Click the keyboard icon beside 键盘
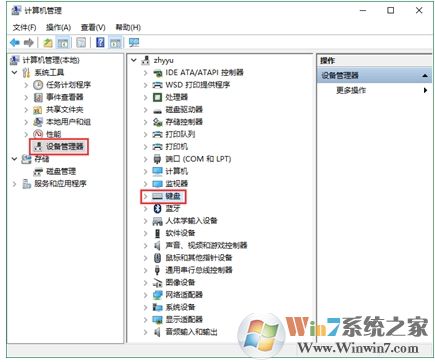Image resolution: width=435 pixels, height=362 pixels. click(157, 196)
